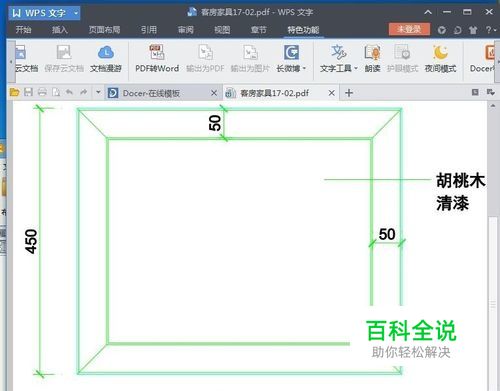The width and height of the screenshot is (500, 391).
Task: Click the open folder icon in quick toolbar
Action: tap(14, 92)
